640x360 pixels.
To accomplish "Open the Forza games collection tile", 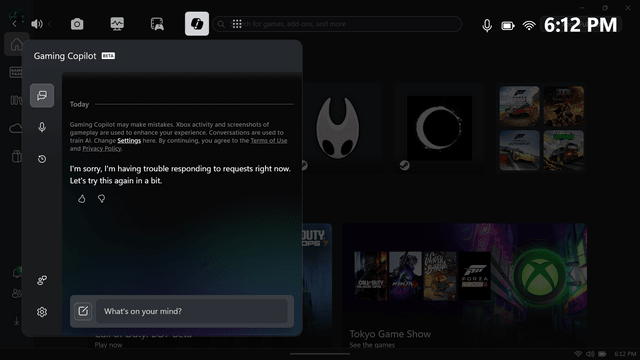I will click(541, 128).
